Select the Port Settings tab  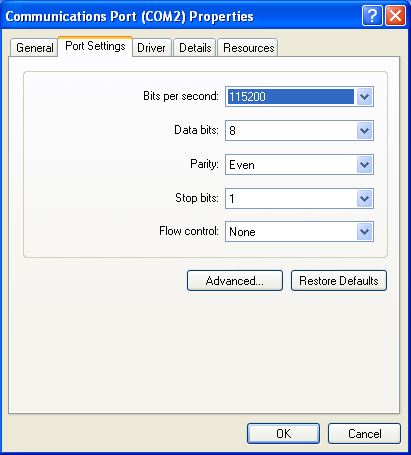click(95, 46)
